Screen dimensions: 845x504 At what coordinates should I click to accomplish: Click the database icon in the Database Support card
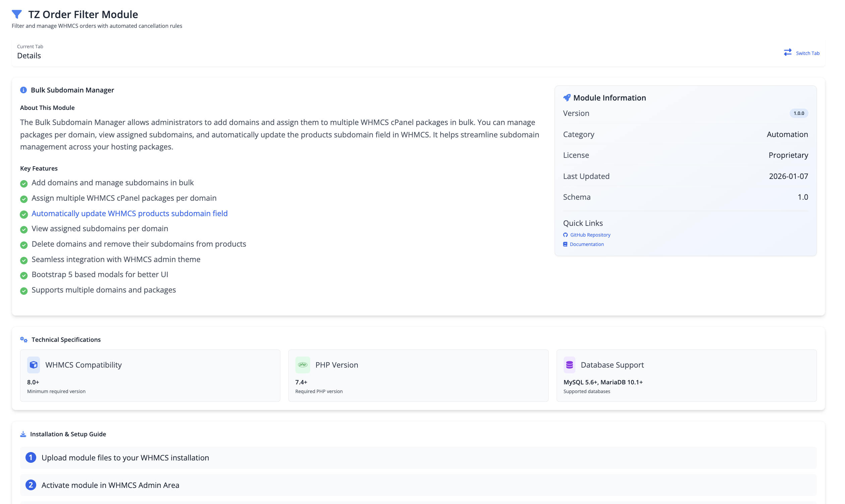[569, 364]
